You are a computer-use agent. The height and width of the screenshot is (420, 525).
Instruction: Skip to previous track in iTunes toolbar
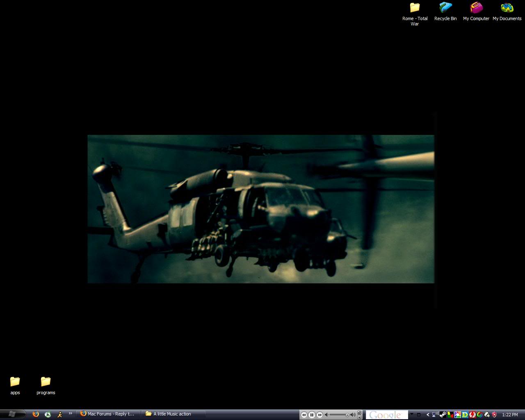[x=304, y=415]
